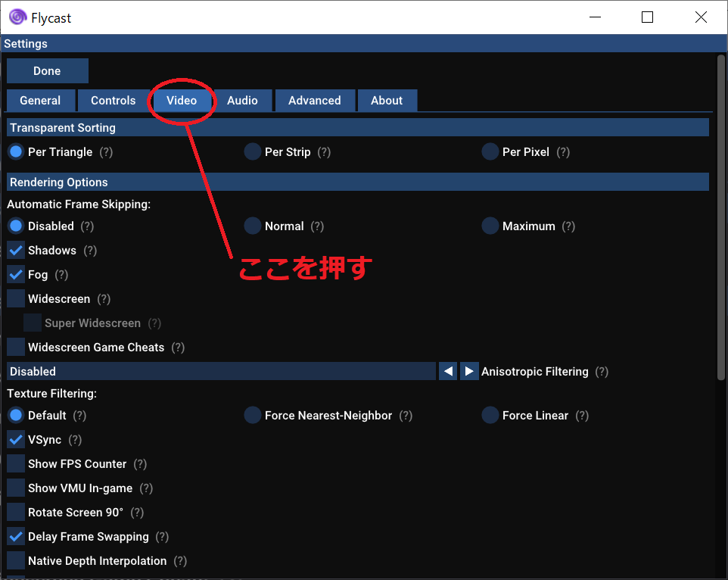Click the Flycast swirl logo icon
The height and width of the screenshot is (580, 728).
[x=17, y=17]
